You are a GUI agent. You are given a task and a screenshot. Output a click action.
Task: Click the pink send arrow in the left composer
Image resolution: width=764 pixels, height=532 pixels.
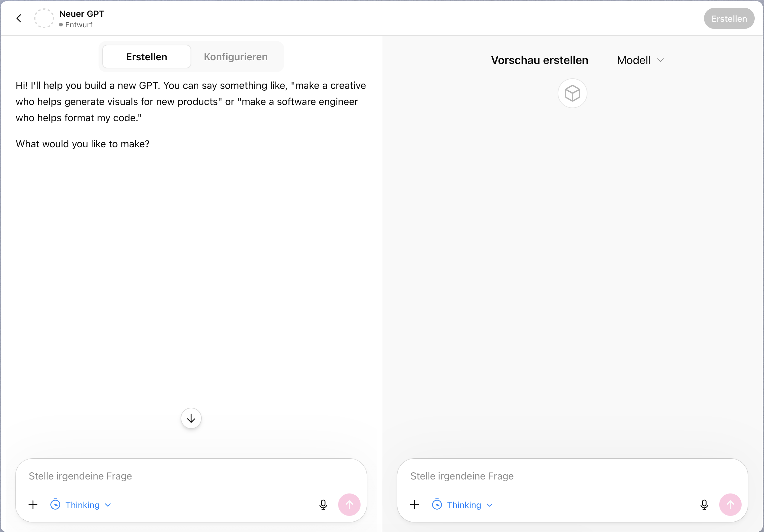point(349,504)
